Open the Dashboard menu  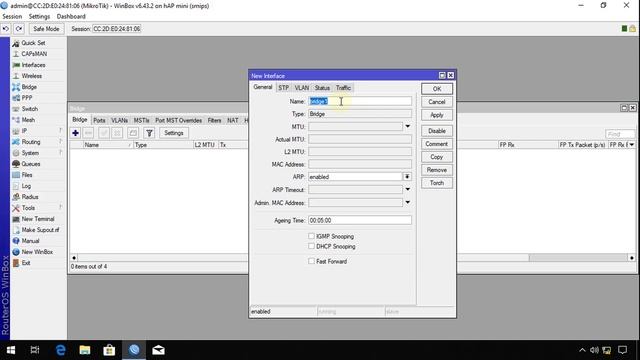[x=71, y=17]
